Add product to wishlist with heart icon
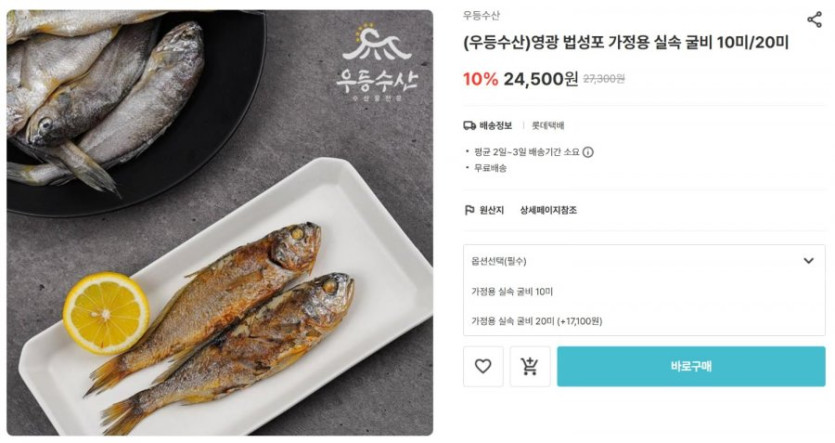Viewport: 835px width, 443px height. [483, 367]
